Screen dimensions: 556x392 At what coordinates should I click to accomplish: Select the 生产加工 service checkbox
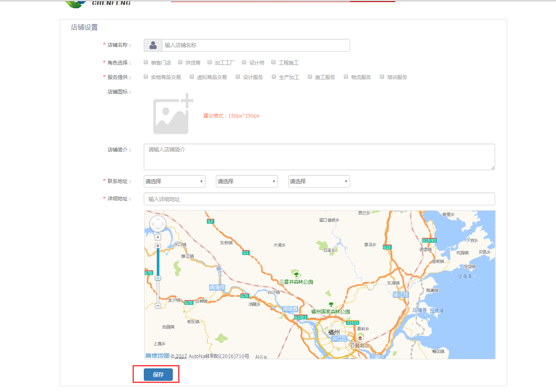tap(274, 77)
